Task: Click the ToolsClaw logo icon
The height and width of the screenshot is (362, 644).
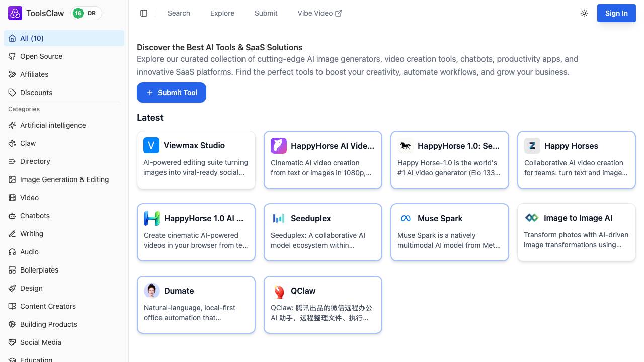Action: 15,13
